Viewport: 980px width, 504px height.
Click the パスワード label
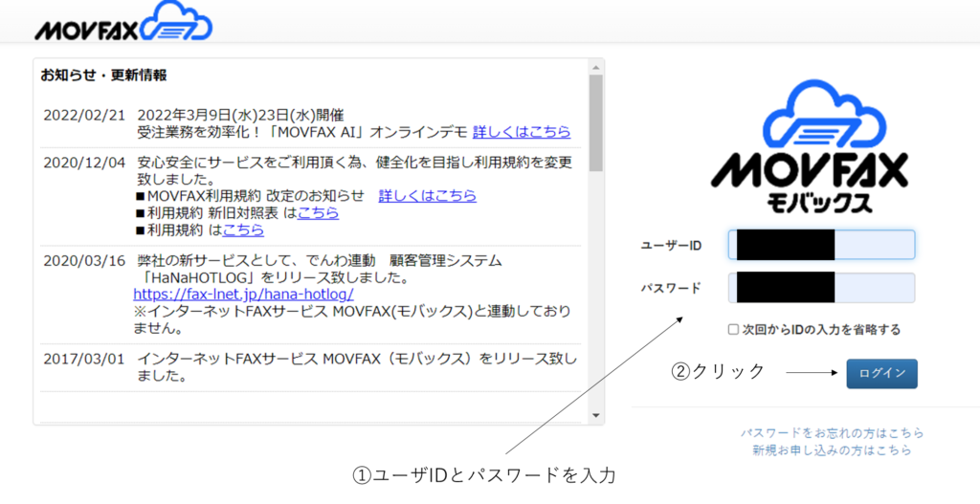(671, 289)
